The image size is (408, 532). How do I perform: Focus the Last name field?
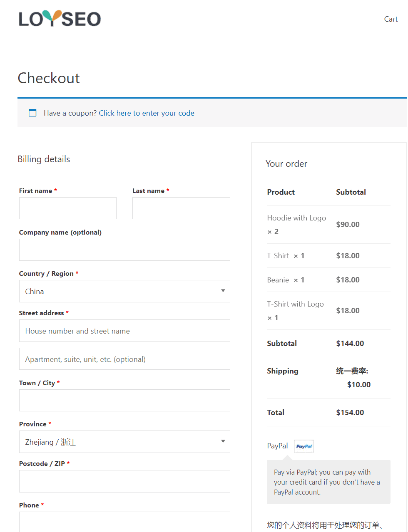click(181, 208)
